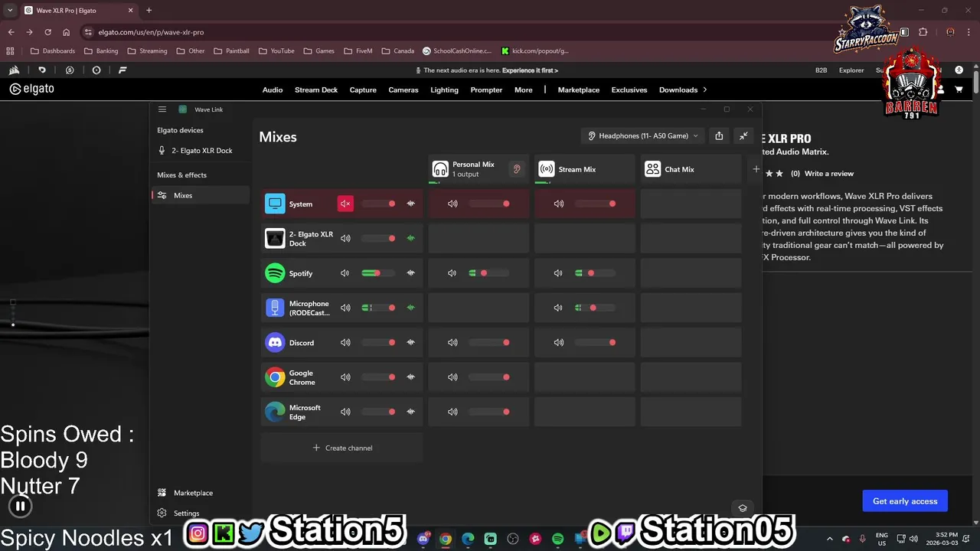The image size is (980, 551).
Task: Adjust Discord volume slider in Stream Mix
Action: 596,342
